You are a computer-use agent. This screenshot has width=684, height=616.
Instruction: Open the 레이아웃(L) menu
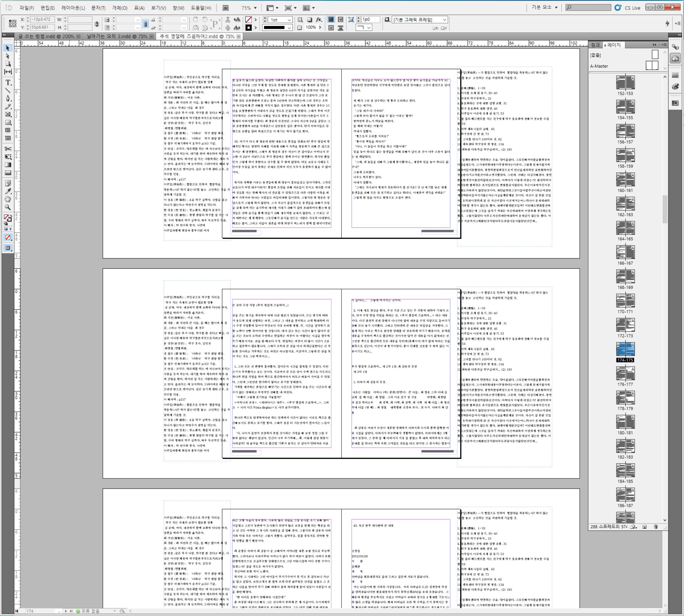click(x=73, y=8)
